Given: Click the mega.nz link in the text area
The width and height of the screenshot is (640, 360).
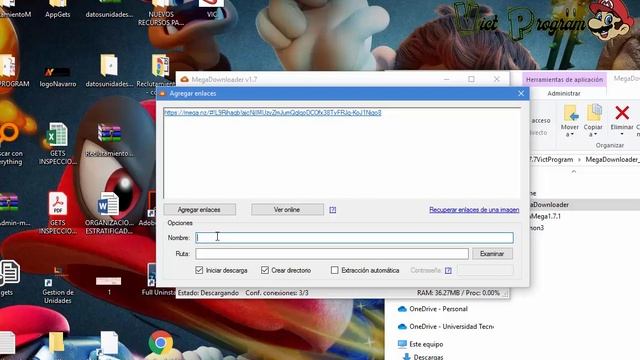Looking at the screenshot, I should 273,113.
